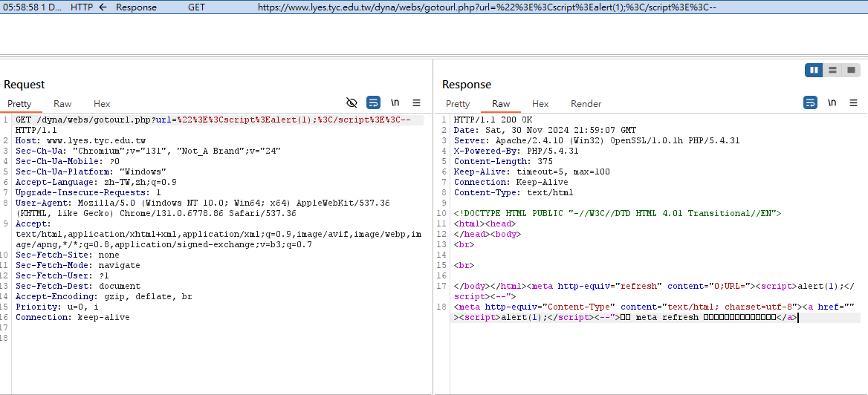Click the <html><head> line in response
The width and height of the screenshot is (868, 395).
click(485, 224)
